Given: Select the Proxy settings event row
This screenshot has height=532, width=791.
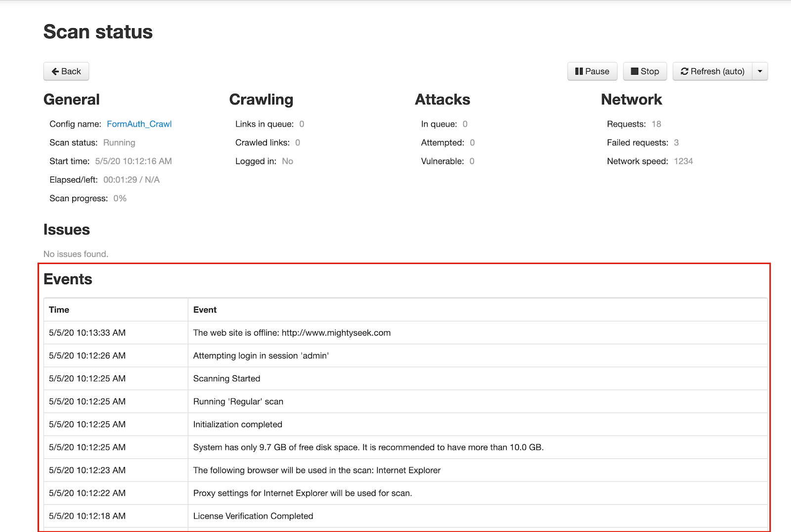Looking at the screenshot, I should (302, 493).
